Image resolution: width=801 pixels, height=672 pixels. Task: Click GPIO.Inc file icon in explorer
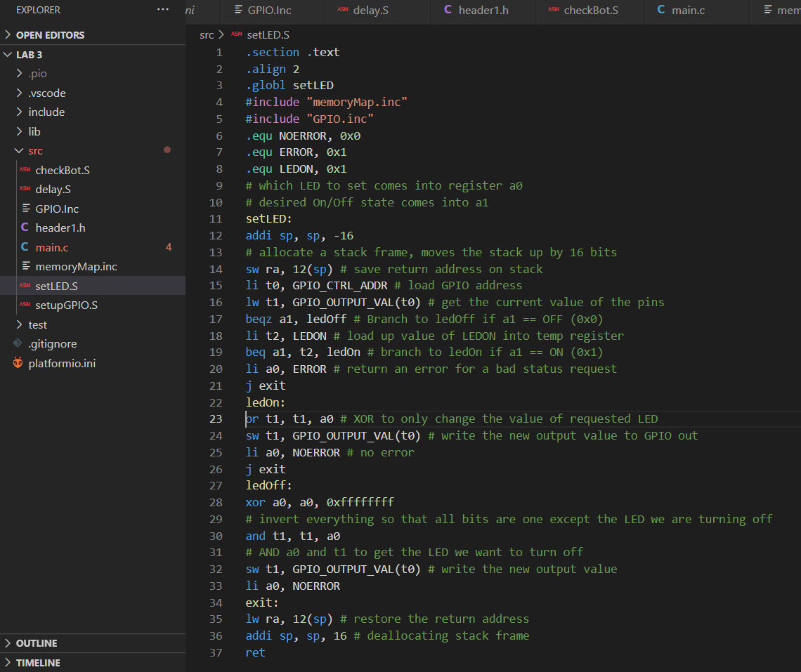(26, 209)
